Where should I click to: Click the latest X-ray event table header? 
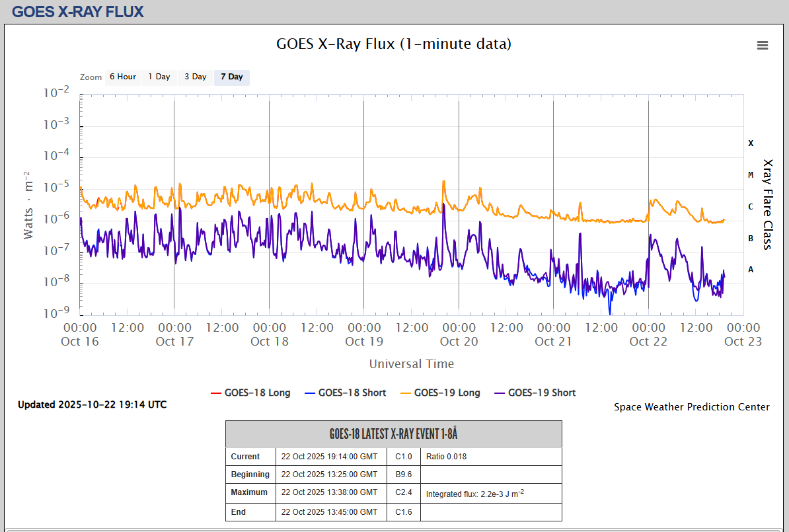[393, 434]
